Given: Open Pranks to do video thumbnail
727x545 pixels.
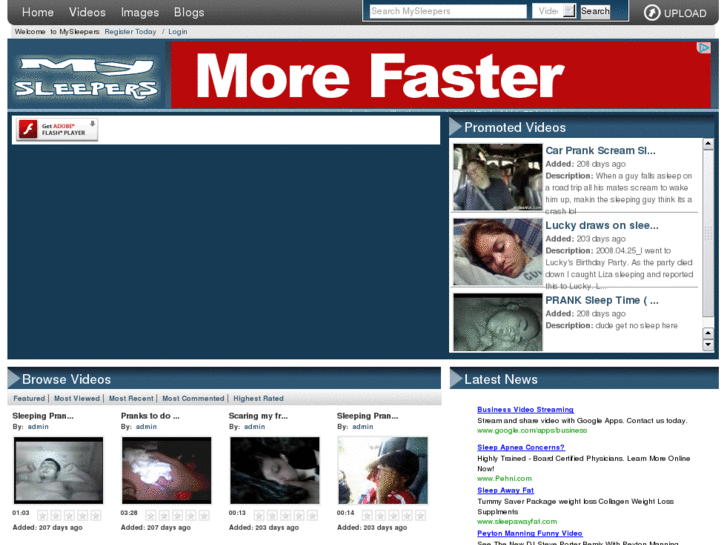Looking at the screenshot, I should point(166,470).
